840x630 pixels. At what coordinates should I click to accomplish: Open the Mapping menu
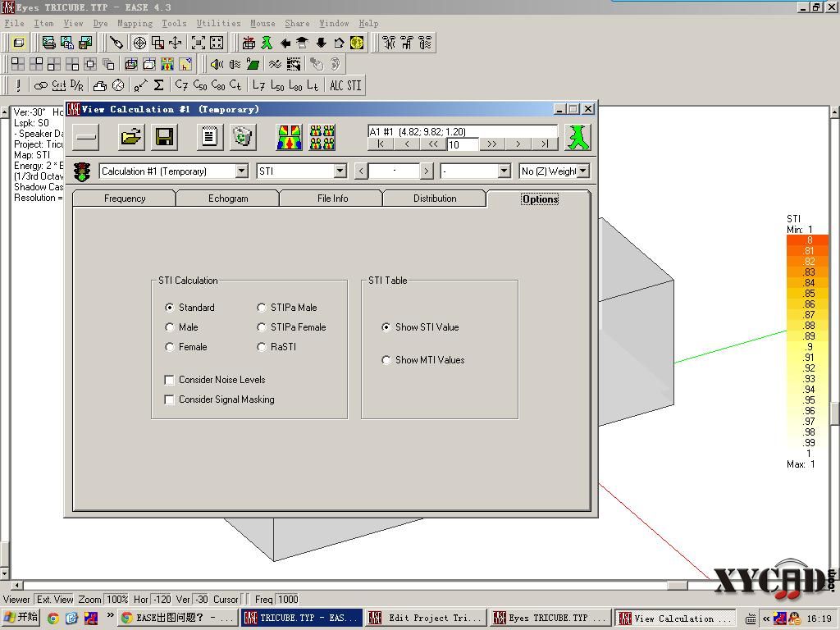point(135,23)
